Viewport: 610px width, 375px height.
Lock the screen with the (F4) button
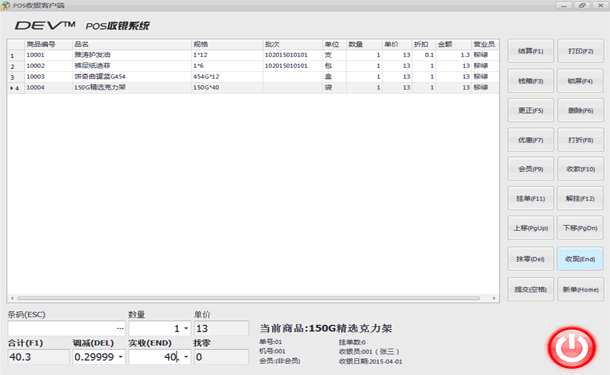580,81
